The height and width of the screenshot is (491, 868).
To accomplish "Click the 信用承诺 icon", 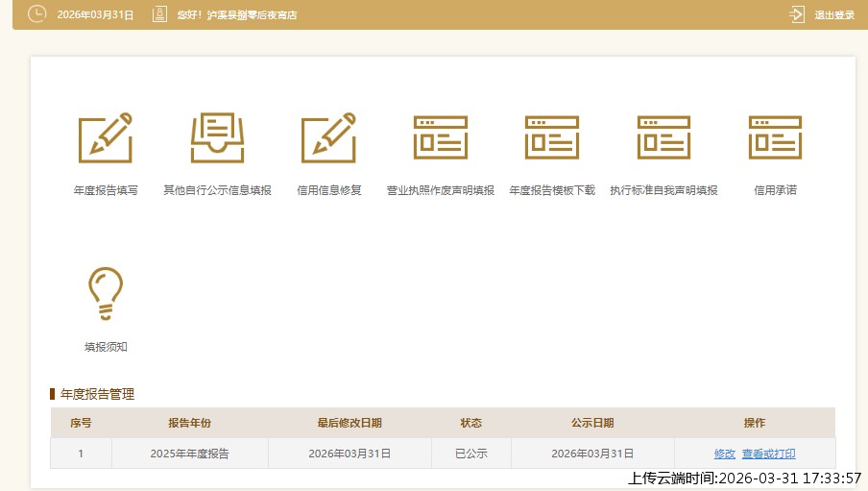I will pos(775,137).
